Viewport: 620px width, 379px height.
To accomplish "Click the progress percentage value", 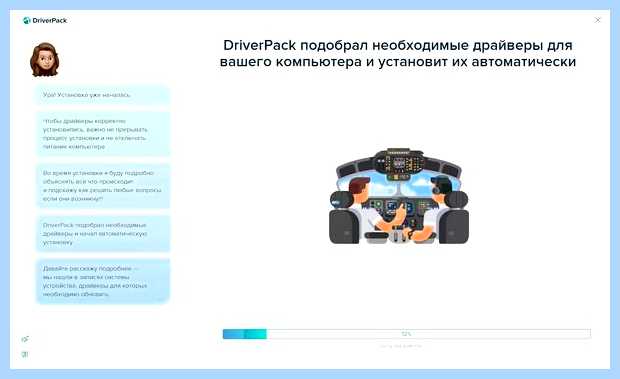I will 406,334.
